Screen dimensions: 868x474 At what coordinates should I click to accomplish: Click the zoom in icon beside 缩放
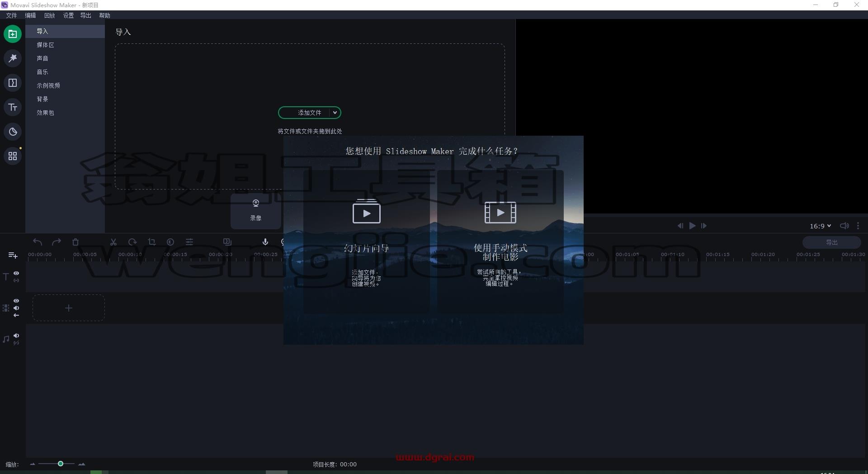pyautogui.click(x=81, y=464)
